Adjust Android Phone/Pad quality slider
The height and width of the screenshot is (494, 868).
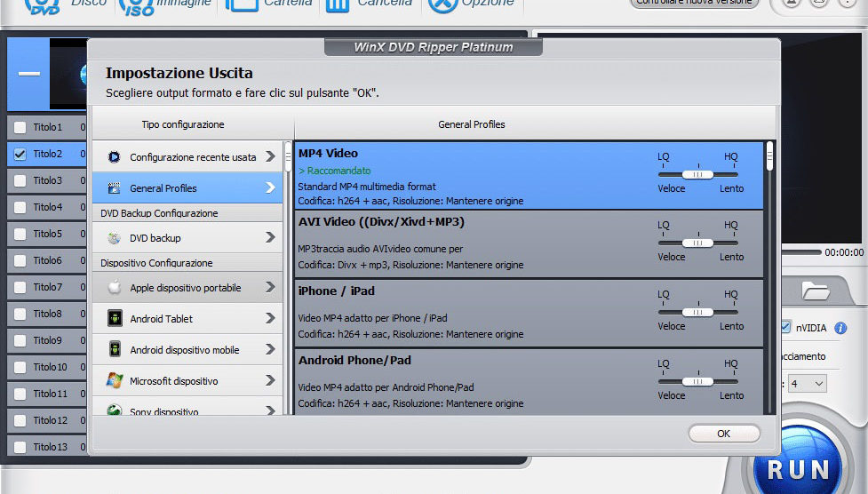[x=698, y=381]
